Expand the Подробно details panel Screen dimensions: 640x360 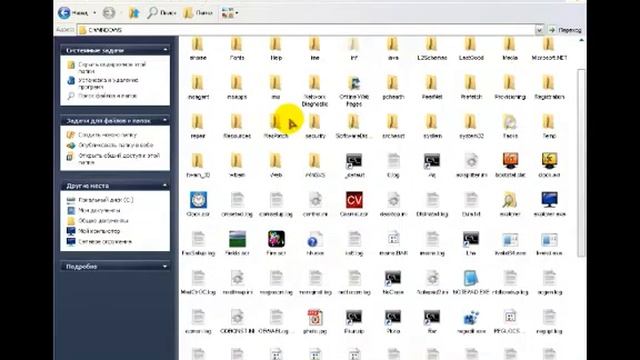[165, 267]
